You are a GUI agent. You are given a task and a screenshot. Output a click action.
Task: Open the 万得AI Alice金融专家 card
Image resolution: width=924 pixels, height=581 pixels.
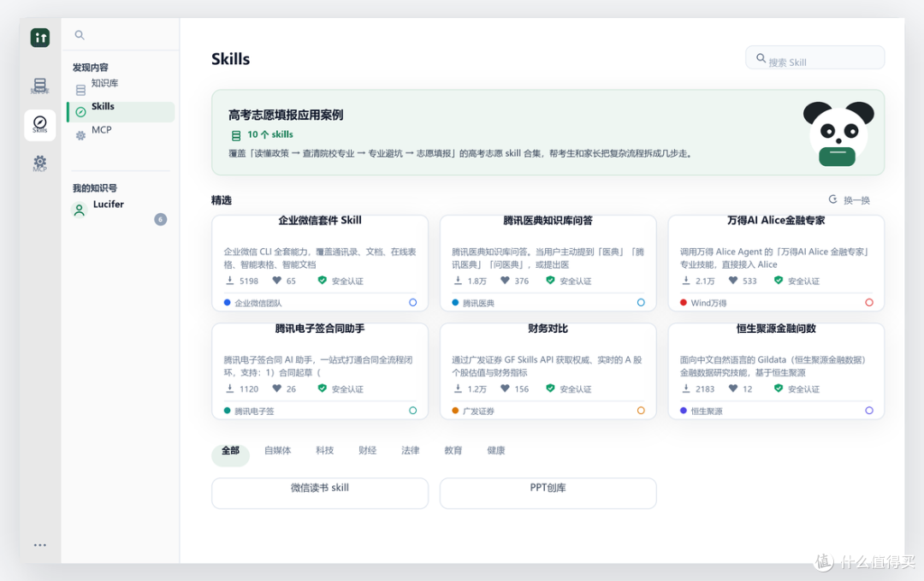click(x=776, y=263)
